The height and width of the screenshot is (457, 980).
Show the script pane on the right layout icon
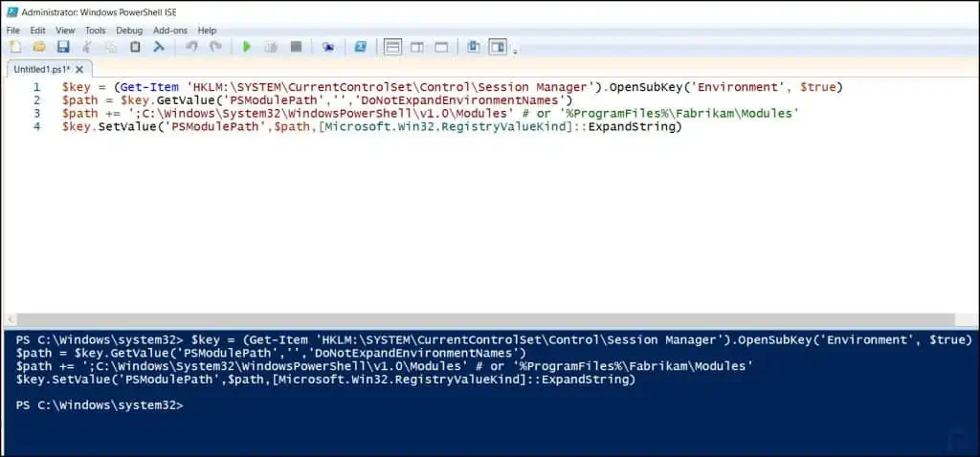[417, 47]
